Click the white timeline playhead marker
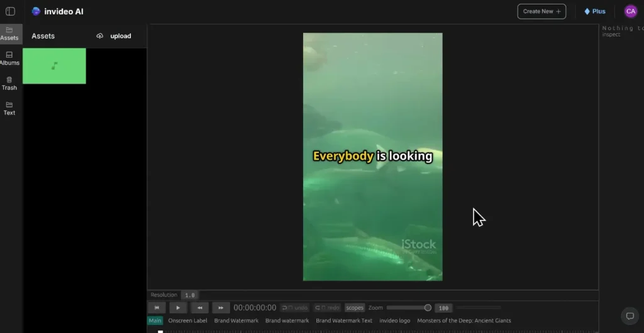 [x=160, y=331]
